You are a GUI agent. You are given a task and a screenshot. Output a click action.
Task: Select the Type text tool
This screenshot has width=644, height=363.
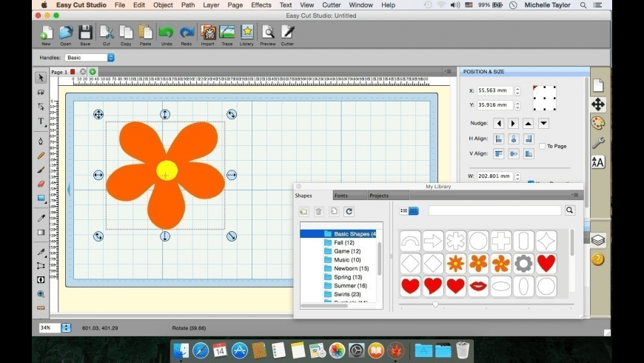tap(41, 122)
